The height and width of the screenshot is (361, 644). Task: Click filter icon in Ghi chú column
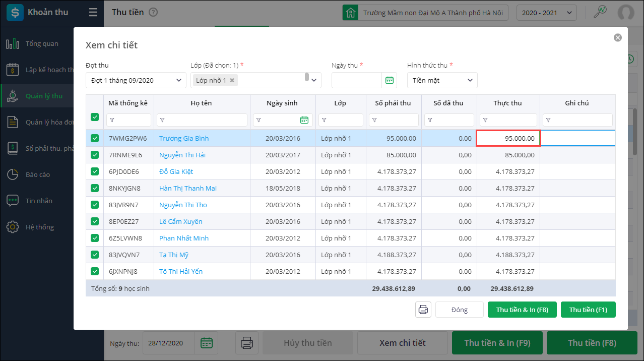point(548,120)
